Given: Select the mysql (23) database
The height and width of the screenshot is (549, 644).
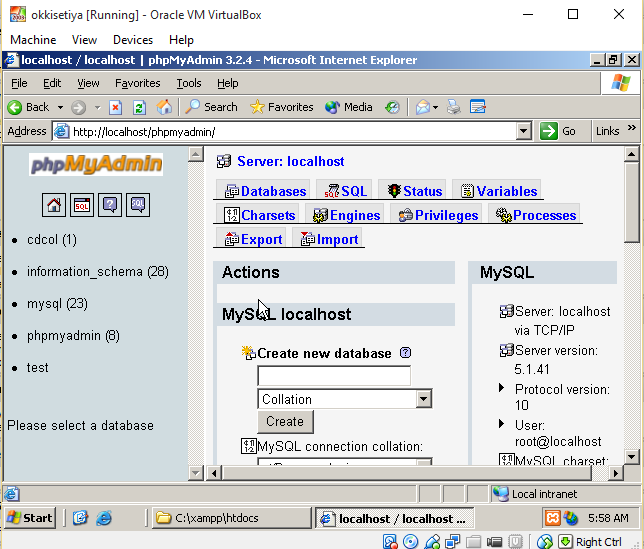Looking at the screenshot, I should click(57, 303).
